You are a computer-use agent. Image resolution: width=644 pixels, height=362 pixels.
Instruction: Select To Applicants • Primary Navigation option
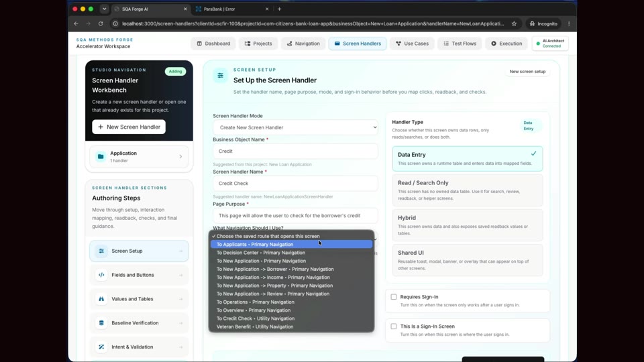click(291, 244)
